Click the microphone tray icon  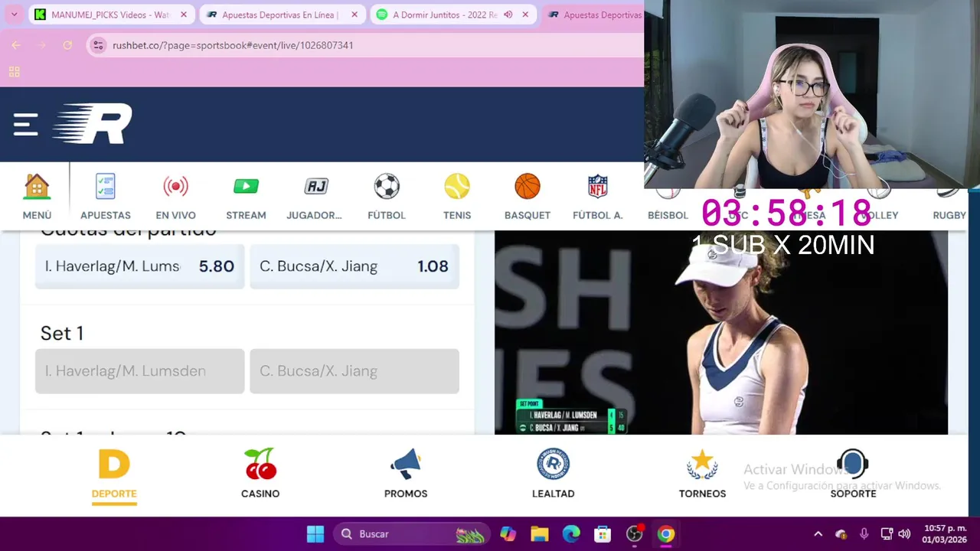pyautogui.click(x=864, y=534)
